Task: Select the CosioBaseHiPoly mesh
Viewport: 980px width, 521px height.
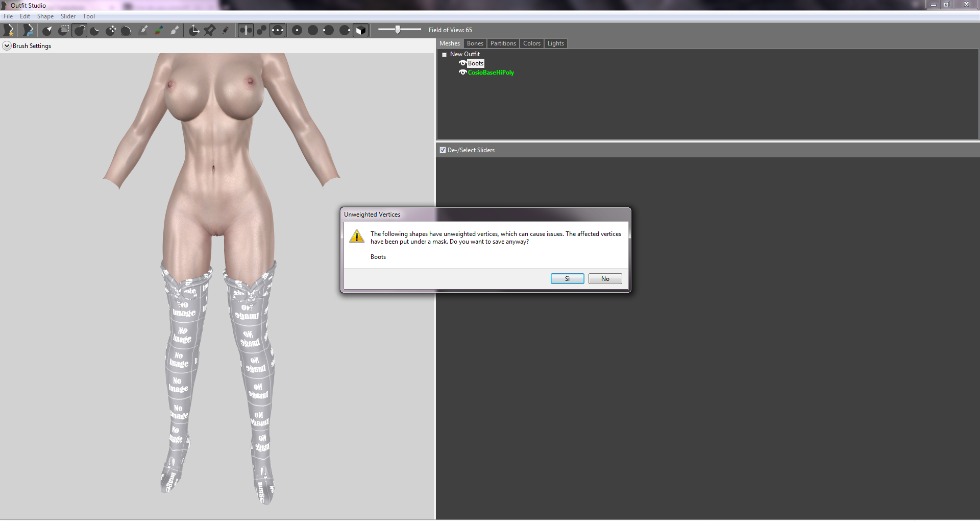Action: pos(491,73)
